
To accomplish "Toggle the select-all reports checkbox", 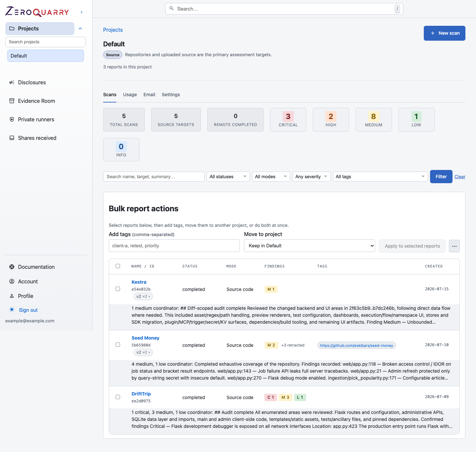I will tap(118, 266).
